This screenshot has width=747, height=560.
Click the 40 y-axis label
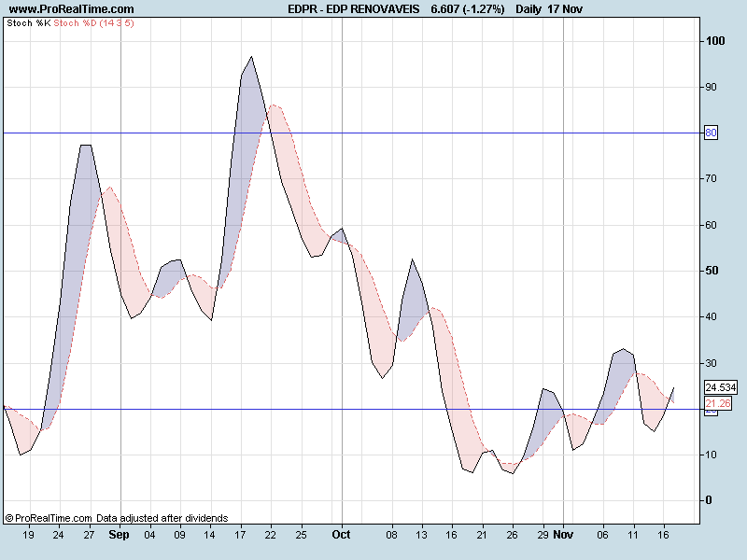711,316
